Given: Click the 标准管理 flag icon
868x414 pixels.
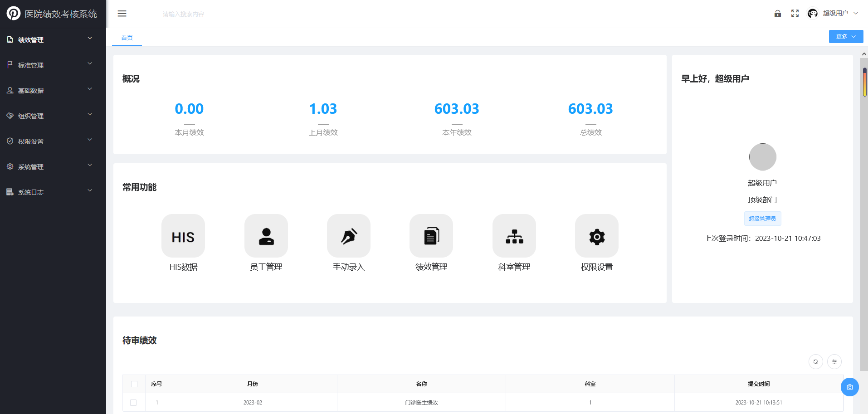Looking at the screenshot, I should click(10, 65).
